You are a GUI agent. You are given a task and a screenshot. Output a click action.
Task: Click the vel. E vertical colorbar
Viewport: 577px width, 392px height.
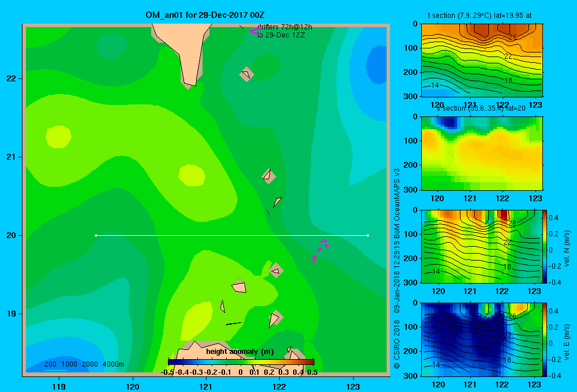(x=545, y=340)
